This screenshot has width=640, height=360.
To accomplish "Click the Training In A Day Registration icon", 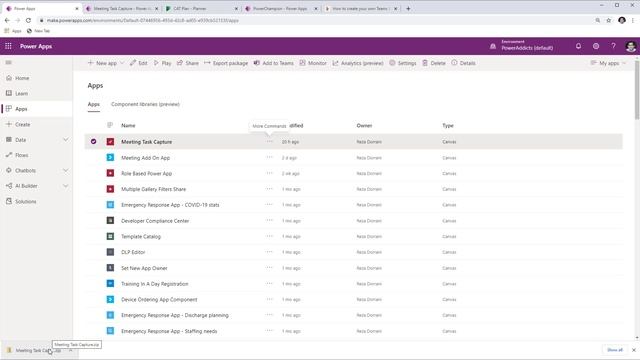I will point(110,284).
